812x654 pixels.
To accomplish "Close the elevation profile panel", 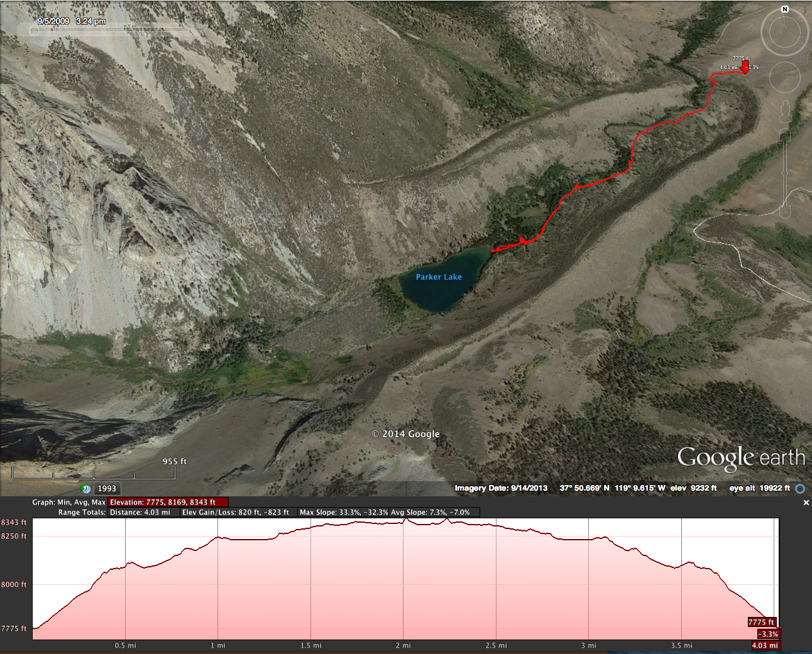I will coord(806,503).
